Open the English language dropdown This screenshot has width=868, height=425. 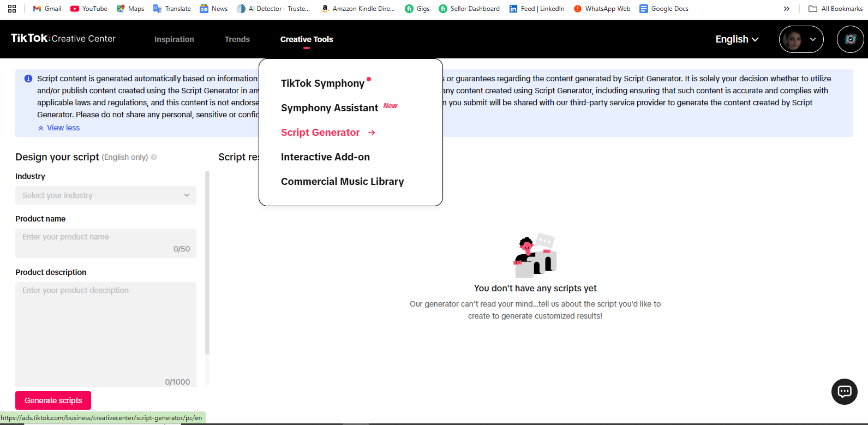pyautogui.click(x=737, y=39)
